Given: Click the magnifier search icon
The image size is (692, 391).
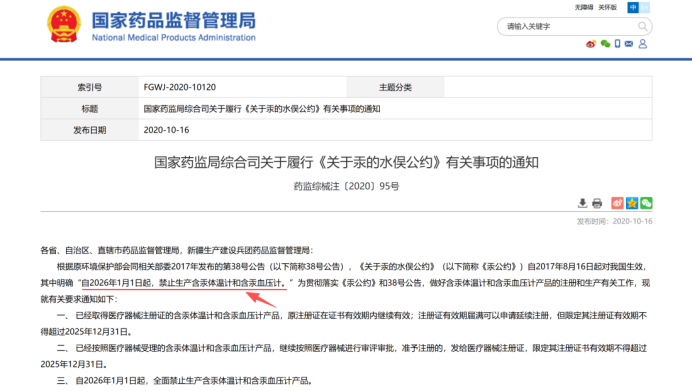Looking at the screenshot, I should 643,26.
